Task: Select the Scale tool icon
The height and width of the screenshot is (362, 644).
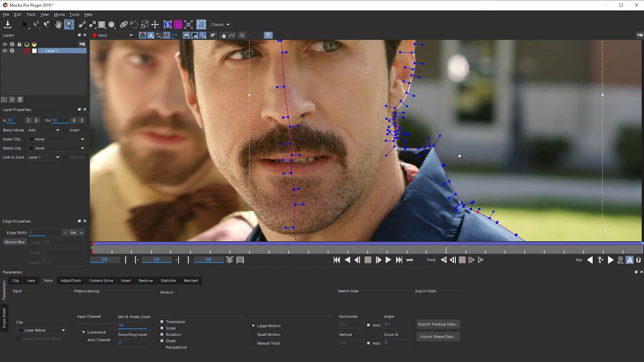Action: pos(145,24)
